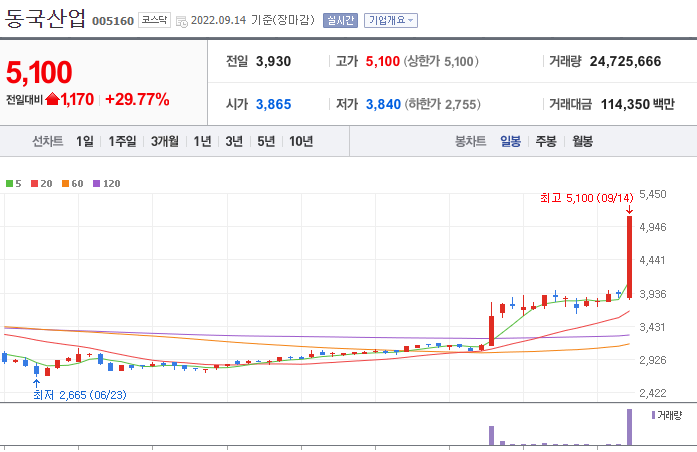Click the tallest purple volume bar
The image size is (697, 452).
point(629,427)
